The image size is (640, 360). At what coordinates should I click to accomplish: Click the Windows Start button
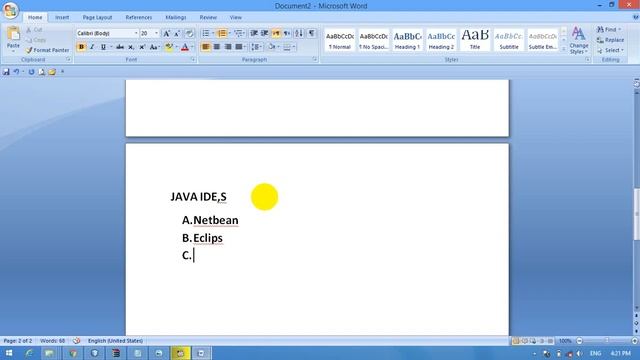(x=9, y=353)
